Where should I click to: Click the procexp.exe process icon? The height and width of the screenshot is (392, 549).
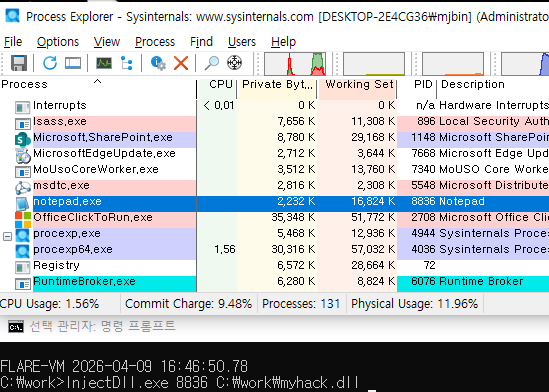point(23,236)
